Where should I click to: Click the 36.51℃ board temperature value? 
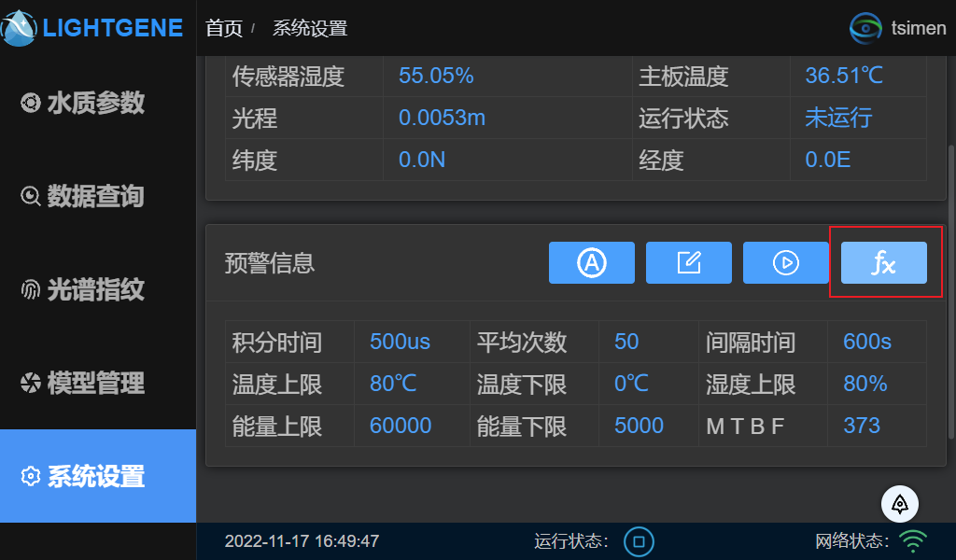click(x=844, y=76)
